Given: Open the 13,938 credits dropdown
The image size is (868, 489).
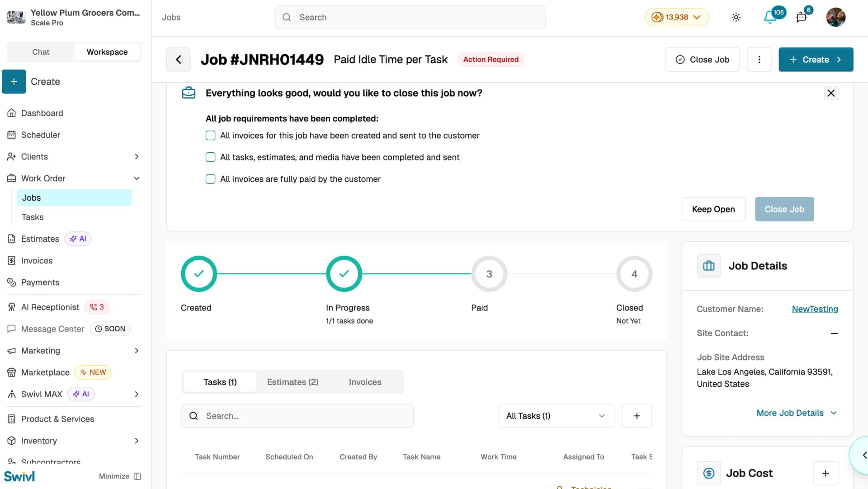Looking at the screenshot, I should [x=677, y=17].
